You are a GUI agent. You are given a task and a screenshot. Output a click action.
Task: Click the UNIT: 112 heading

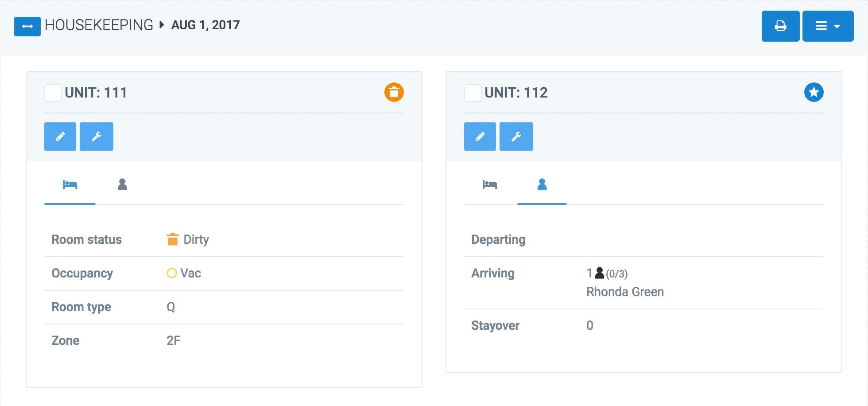pos(516,93)
